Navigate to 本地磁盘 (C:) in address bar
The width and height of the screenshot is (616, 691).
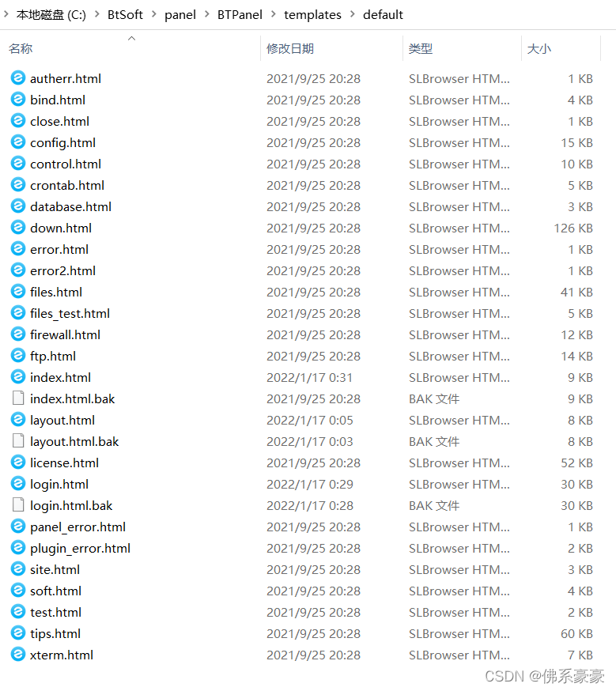point(51,14)
